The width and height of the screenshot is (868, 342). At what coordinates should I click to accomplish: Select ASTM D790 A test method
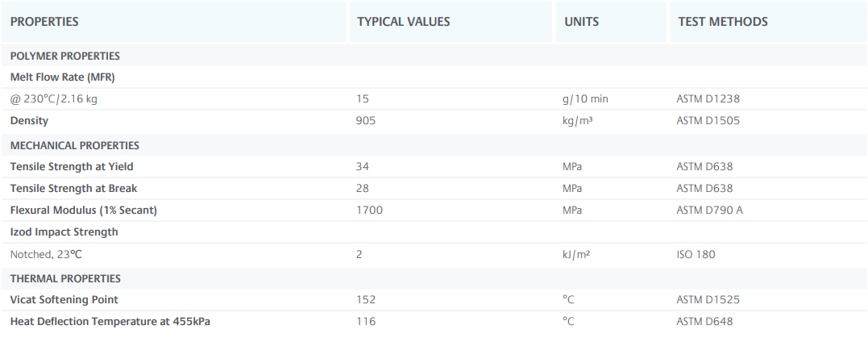coord(709,210)
